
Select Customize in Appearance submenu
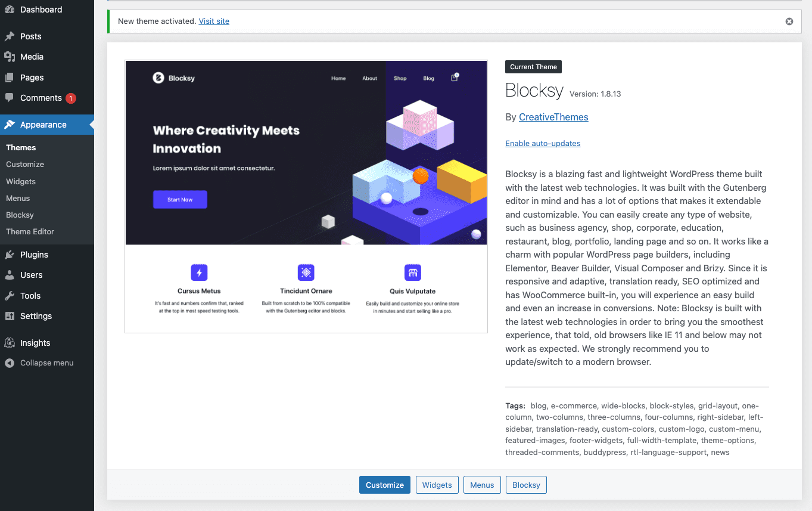coord(25,164)
